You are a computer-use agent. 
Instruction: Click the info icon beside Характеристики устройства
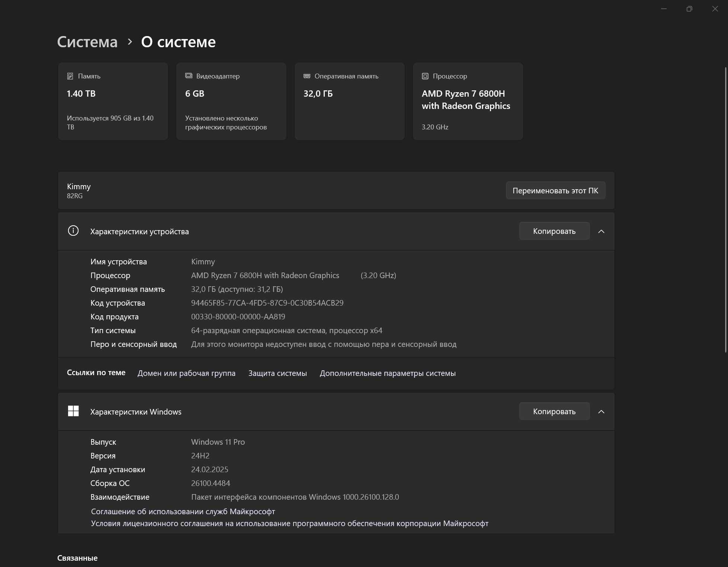point(73,231)
